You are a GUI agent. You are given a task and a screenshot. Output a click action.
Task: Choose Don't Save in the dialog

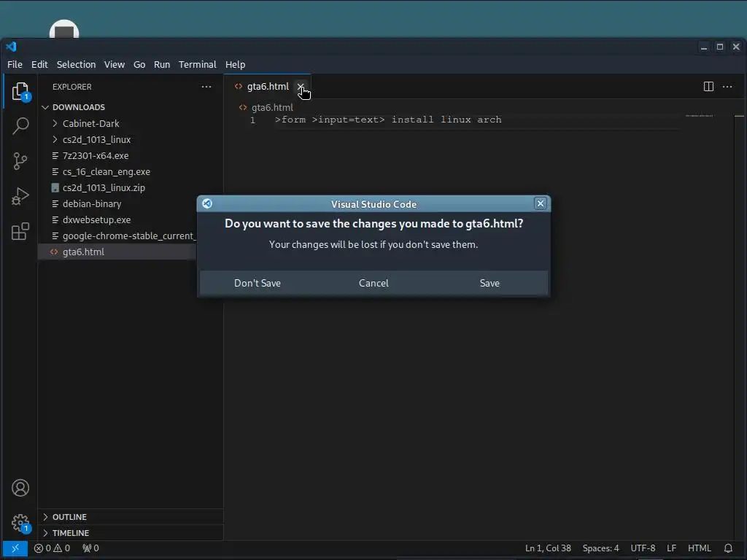pyautogui.click(x=258, y=283)
